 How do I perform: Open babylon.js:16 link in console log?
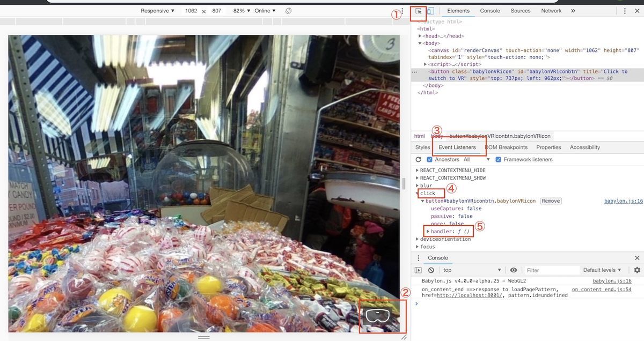612,281
